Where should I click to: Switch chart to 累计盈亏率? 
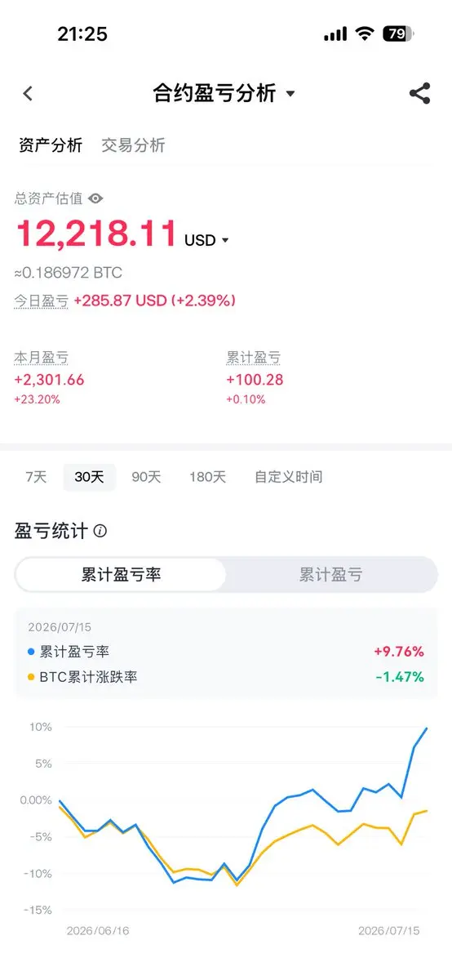coord(121,575)
